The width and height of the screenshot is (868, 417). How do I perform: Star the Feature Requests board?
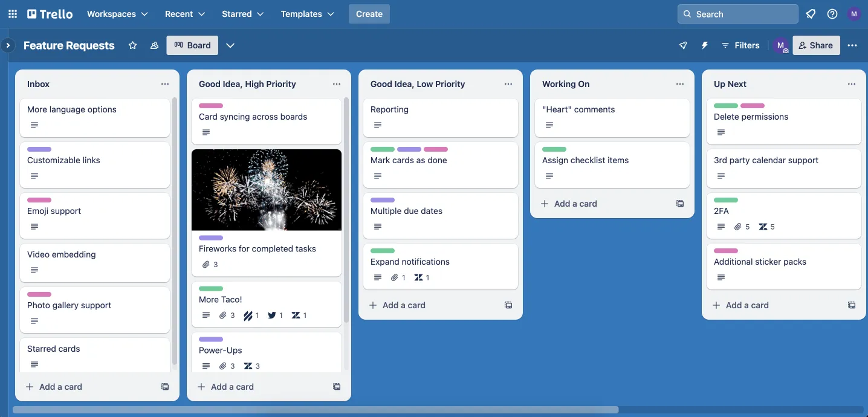coord(132,45)
